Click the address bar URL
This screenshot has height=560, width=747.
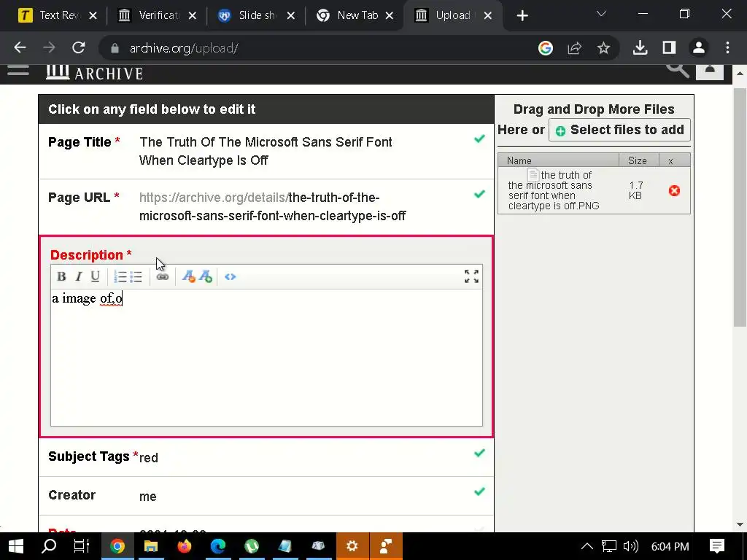184,48
